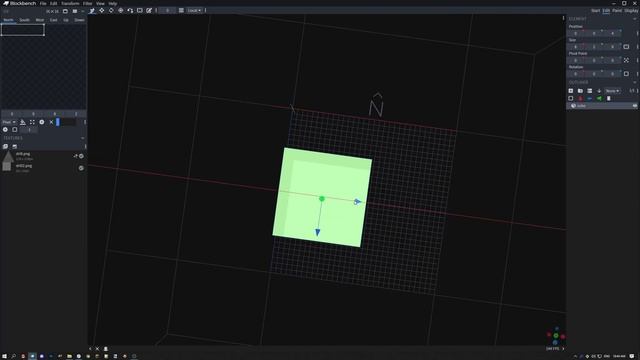
Task: Adjust the blue UV slider handle
Action: click(x=58, y=122)
